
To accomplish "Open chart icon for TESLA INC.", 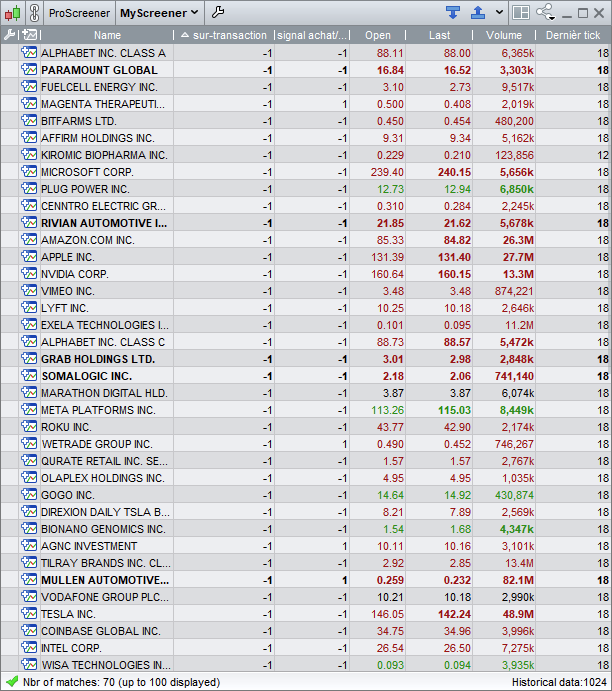I will pos(29,613).
